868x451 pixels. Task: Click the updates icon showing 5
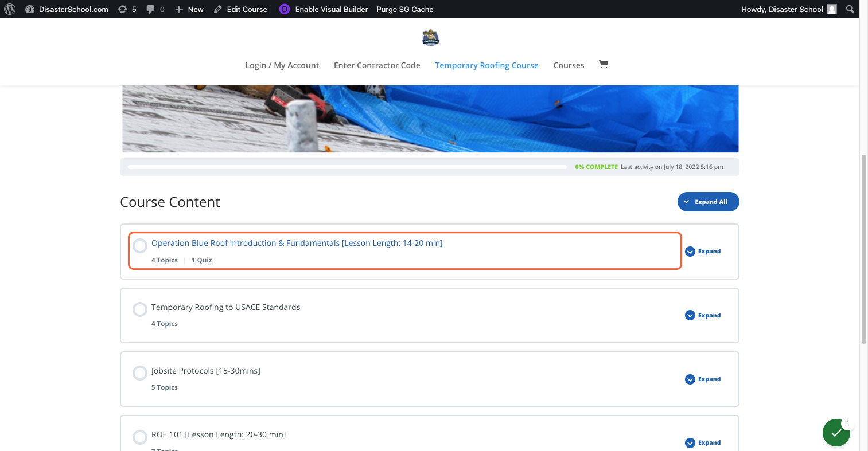coord(122,9)
